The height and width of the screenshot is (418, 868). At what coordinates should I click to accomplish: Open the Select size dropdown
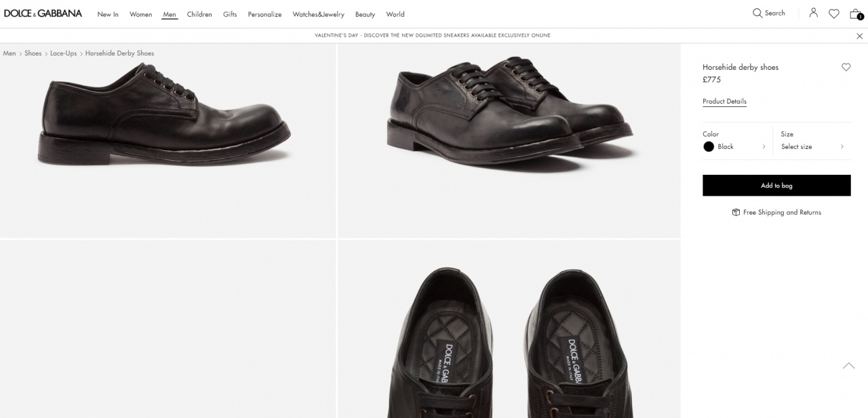pos(812,147)
